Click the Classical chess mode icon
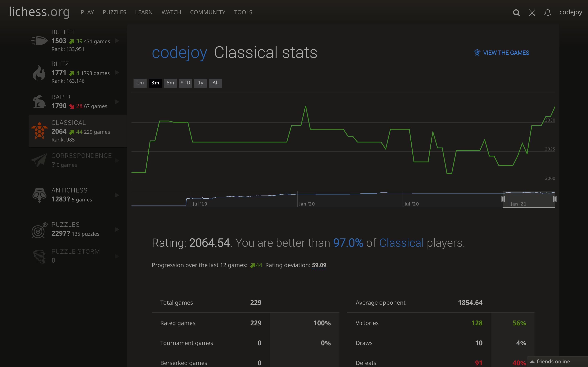Screen dimensions: 588x367 coord(39,130)
